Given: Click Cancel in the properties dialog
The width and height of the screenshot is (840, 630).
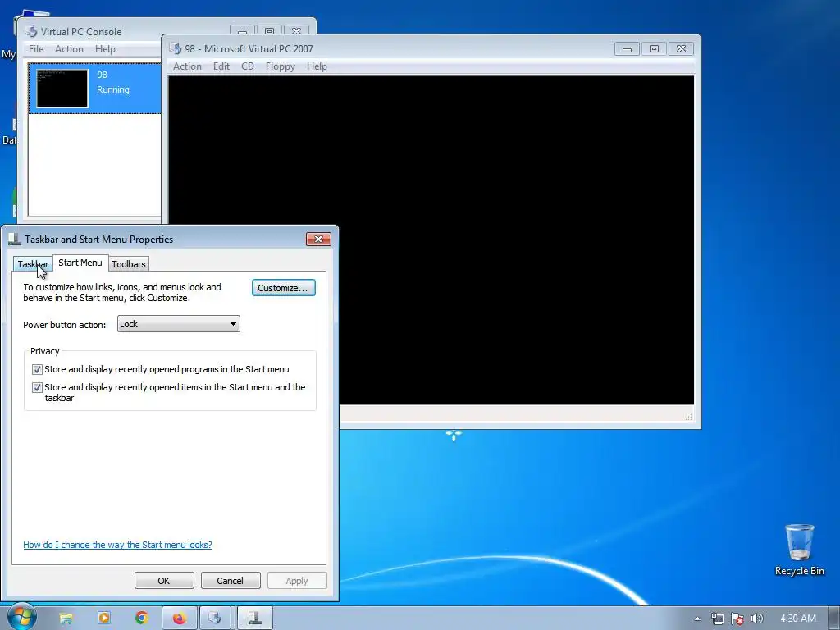Looking at the screenshot, I should click(x=230, y=581).
